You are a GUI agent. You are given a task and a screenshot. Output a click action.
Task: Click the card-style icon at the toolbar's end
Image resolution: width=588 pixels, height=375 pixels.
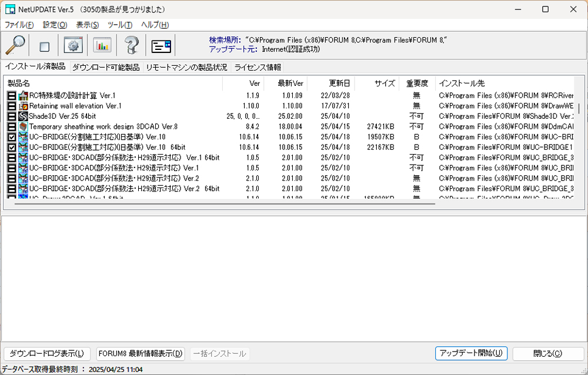(161, 46)
